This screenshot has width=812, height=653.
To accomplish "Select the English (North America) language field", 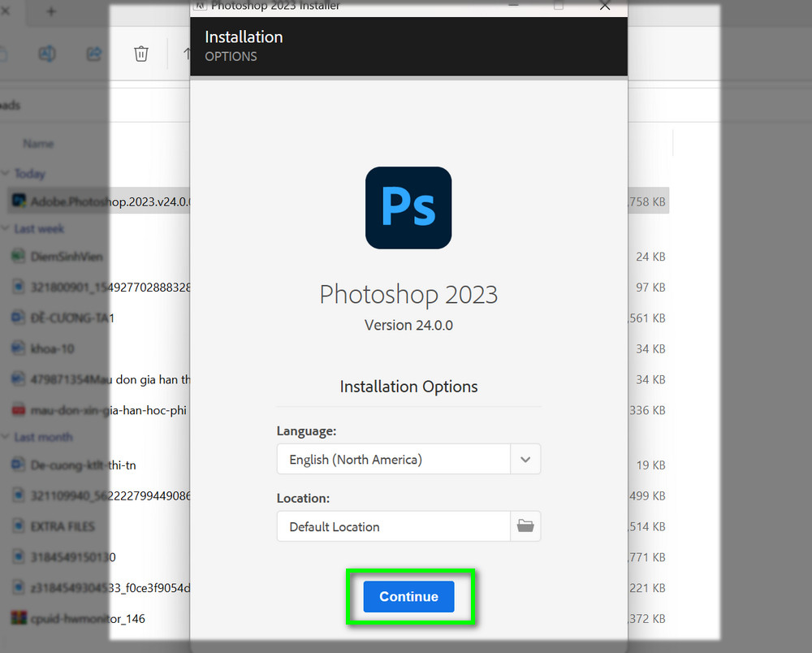I will coord(394,460).
